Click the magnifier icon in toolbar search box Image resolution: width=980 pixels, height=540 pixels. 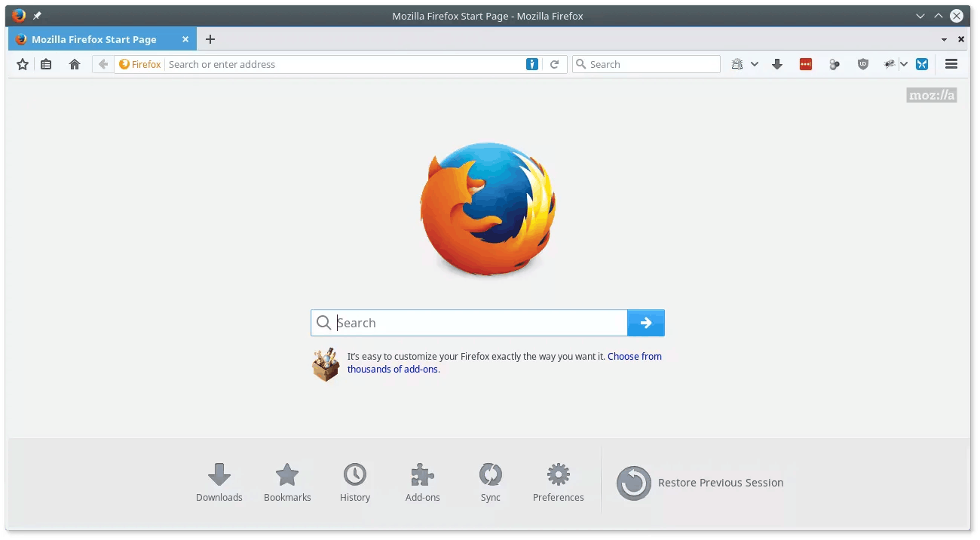coord(580,64)
